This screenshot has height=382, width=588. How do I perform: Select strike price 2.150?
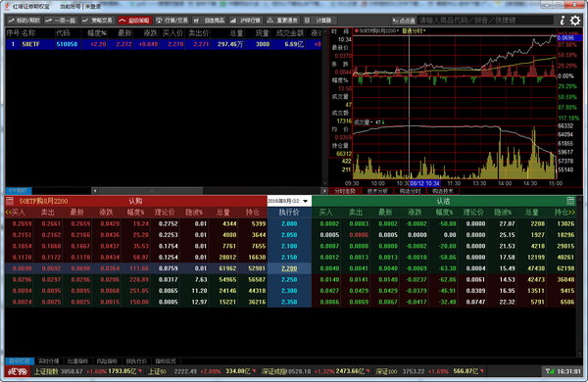point(289,258)
